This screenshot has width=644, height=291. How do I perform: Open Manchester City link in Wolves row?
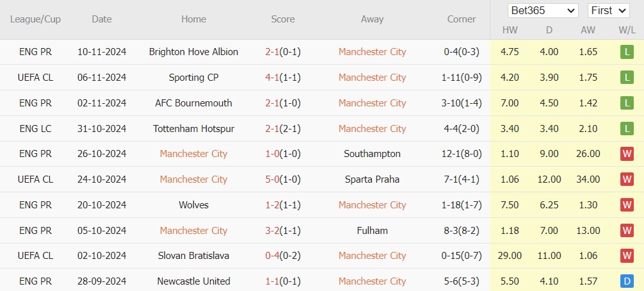click(x=372, y=205)
